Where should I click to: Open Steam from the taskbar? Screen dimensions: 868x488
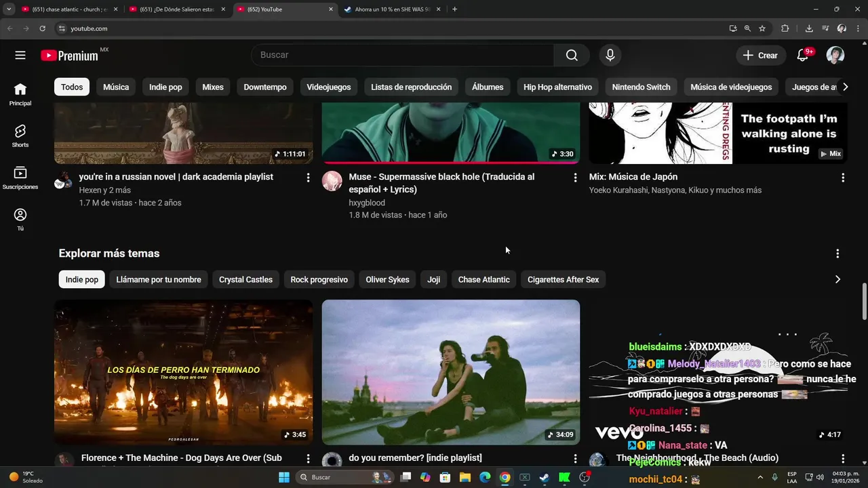coord(544,477)
